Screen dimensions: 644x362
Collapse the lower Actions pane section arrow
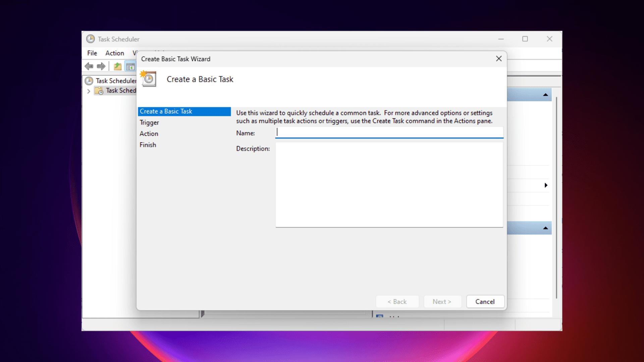545,228
